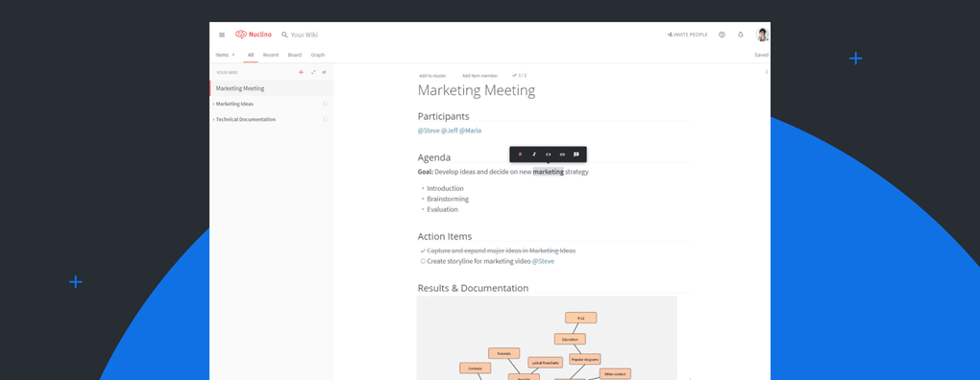Add a new item with the red plus

(x=301, y=72)
